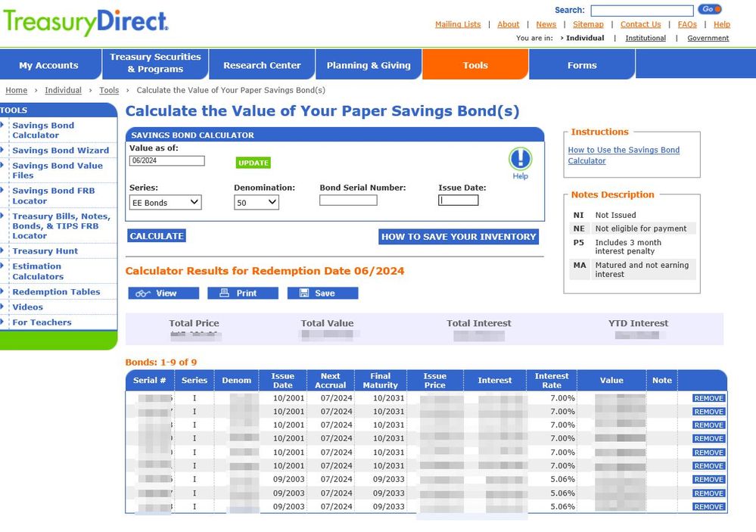Click HOW TO SAVE YOUR INVENTORY button

coord(459,237)
